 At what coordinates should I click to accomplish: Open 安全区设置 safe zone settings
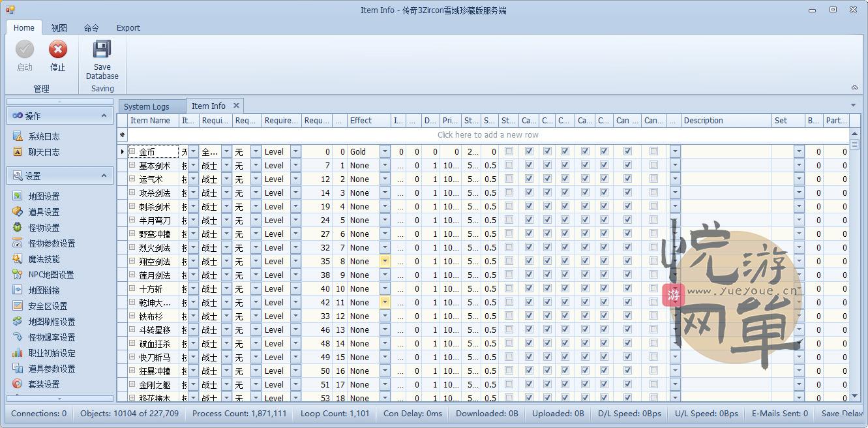(47, 306)
